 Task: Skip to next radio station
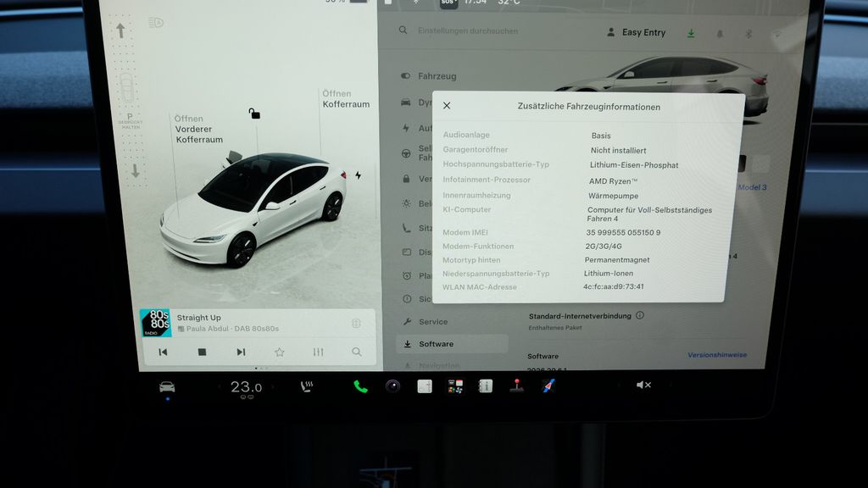241,352
